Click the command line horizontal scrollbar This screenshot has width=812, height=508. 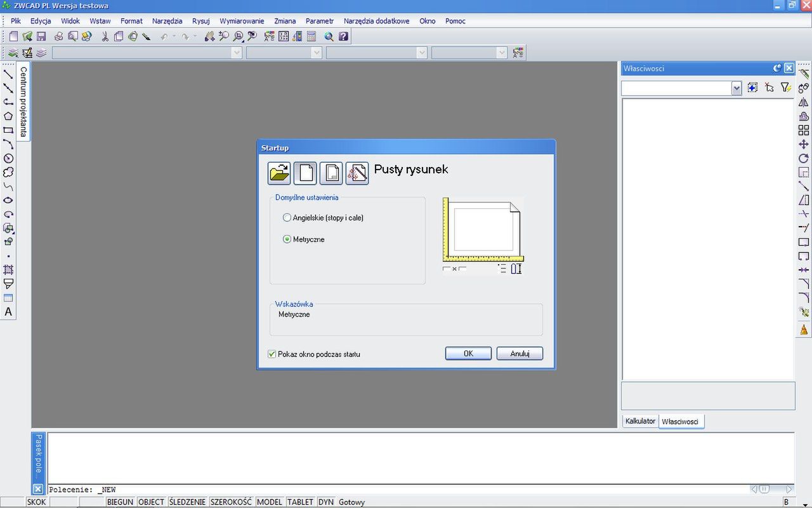tap(771, 489)
